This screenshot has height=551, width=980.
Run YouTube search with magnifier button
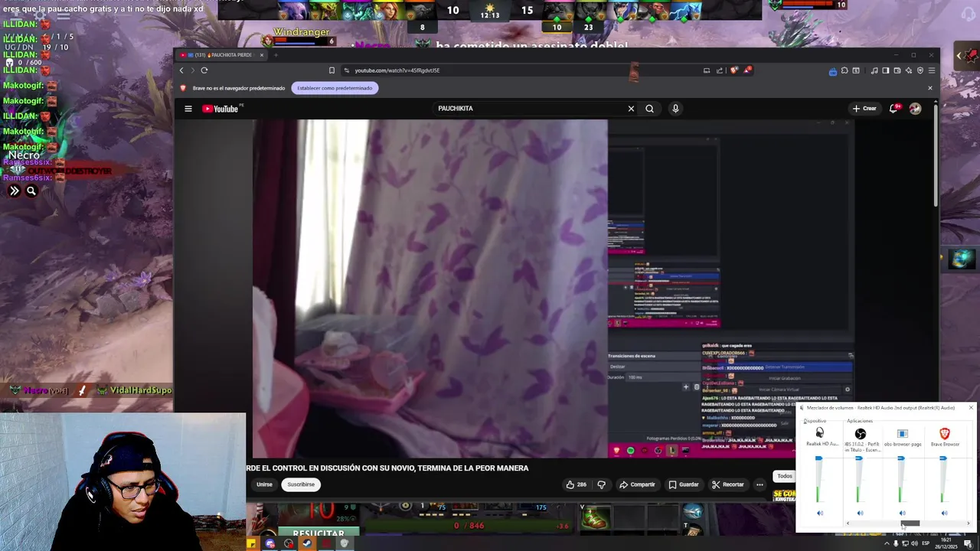click(x=649, y=109)
